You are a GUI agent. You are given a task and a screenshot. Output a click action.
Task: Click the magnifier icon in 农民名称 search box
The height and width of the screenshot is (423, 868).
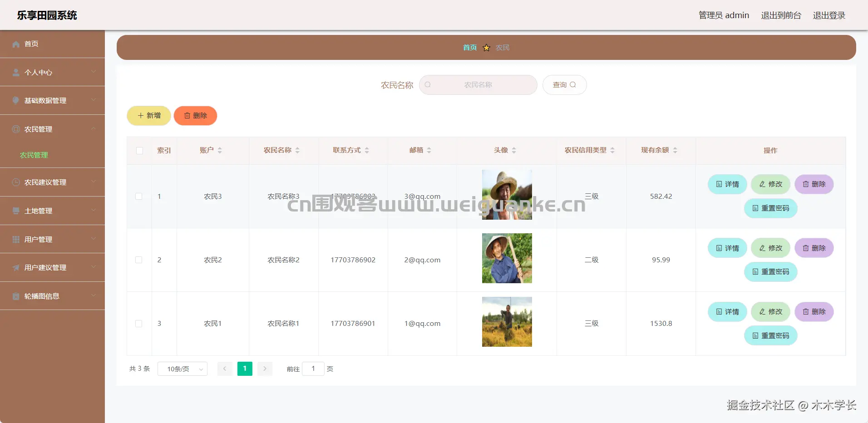(x=428, y=85)
